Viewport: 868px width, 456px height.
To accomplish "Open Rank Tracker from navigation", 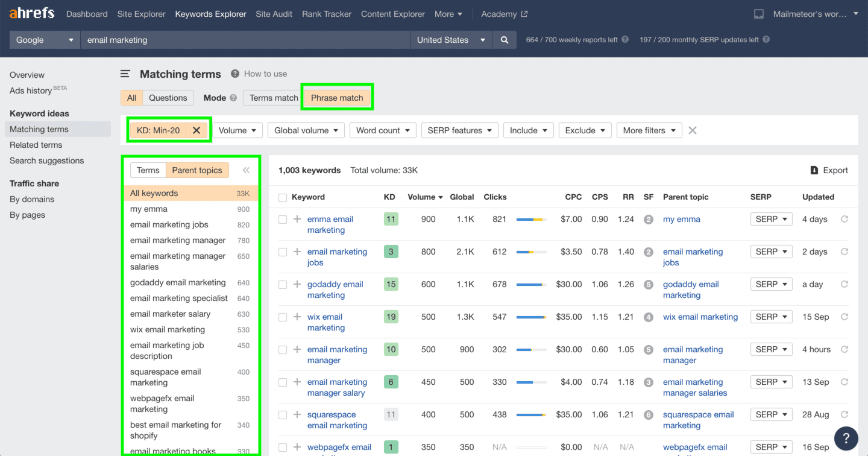I will coord(327,14).
